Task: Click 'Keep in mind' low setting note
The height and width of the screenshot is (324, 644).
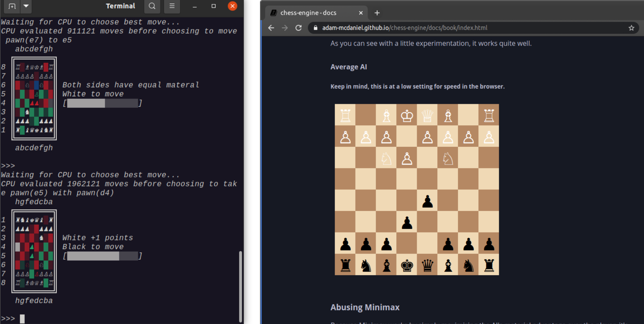Action: click(417, 86)
